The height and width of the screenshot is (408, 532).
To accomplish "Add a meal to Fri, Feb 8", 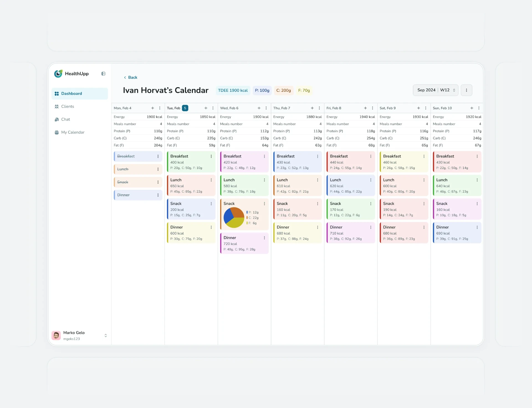I will 365,108.
